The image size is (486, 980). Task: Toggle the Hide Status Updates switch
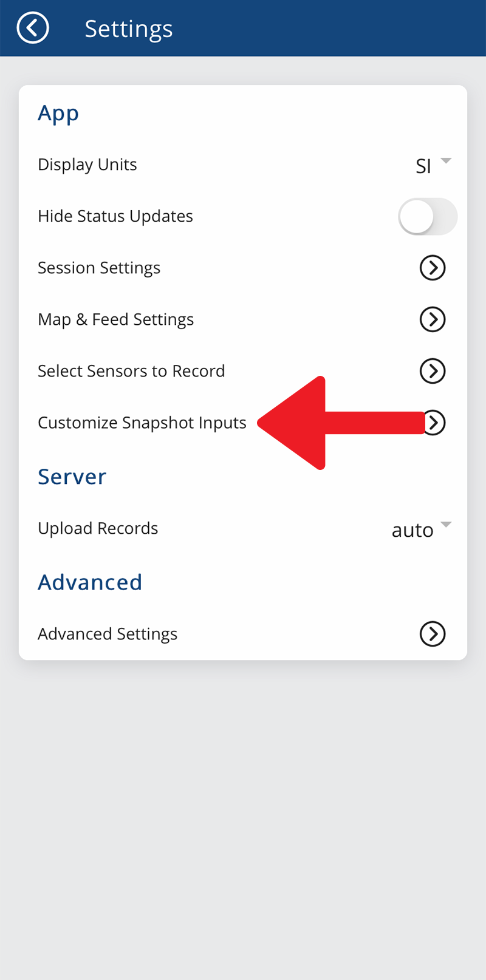(427, 217)
